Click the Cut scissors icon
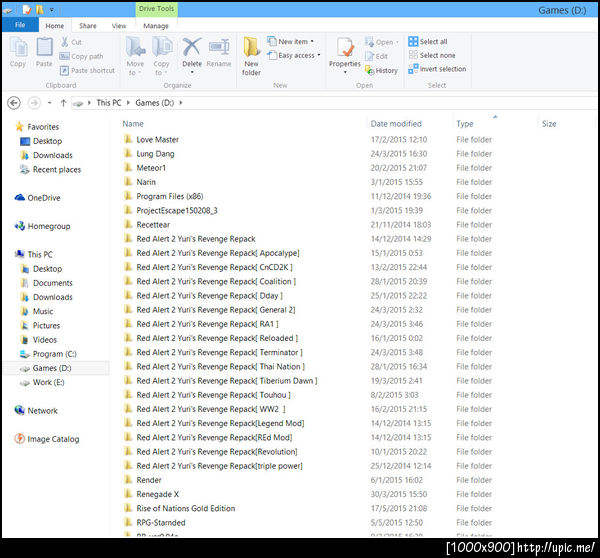Screen dimensions: 600x558 point(65,42)
